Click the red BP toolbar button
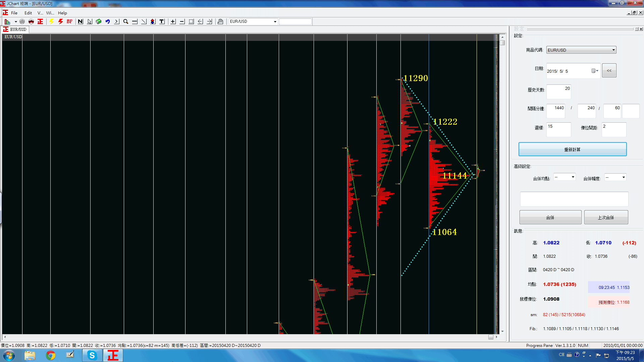The image size is (644, 362). (69, 21)
